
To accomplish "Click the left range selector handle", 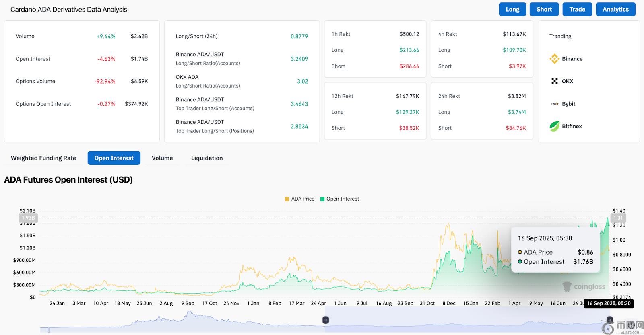I will (x=326, y=320).
